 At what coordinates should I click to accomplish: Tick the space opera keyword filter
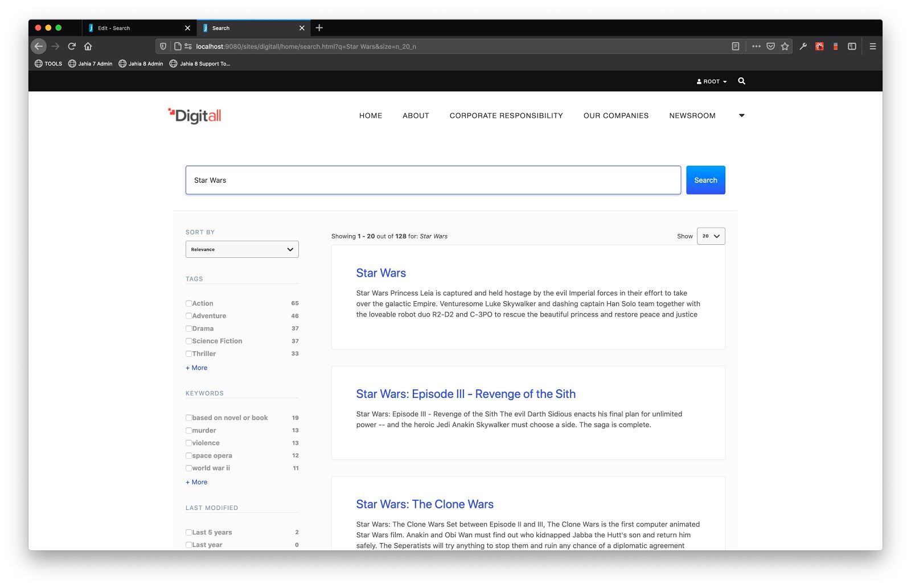(188, 455)
